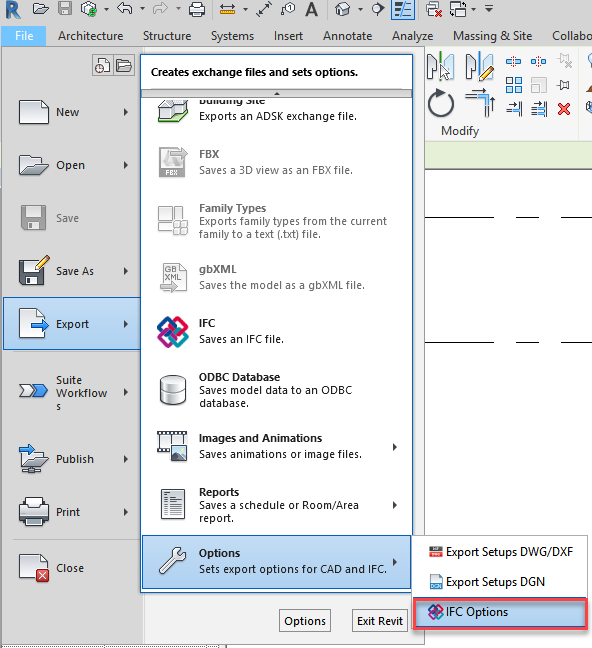Image resolution: width=592 pixels, height=648 pixels.
Task: Click the IFC export icon
Action: pyautogui.click(x=173, y=331)
